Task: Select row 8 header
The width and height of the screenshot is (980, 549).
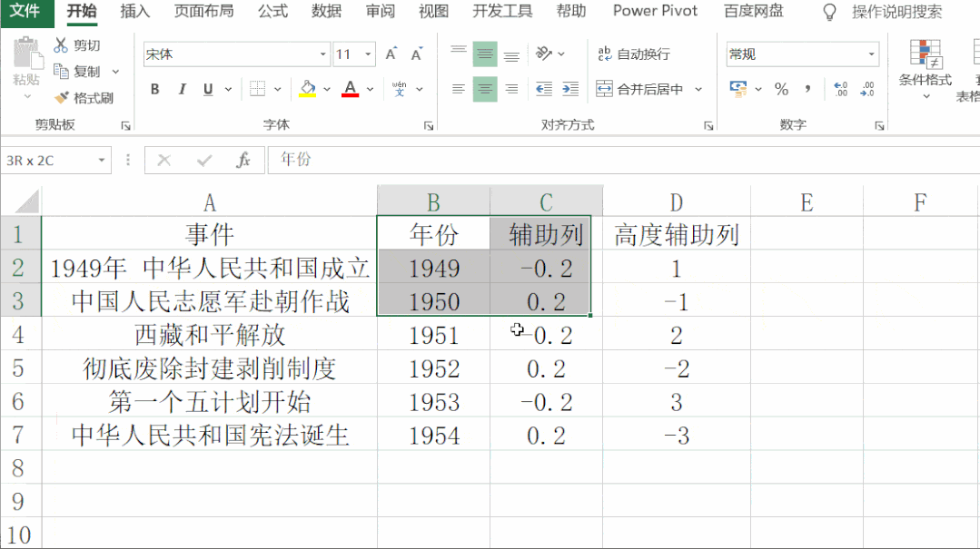Action: click(x=19, y=468)
